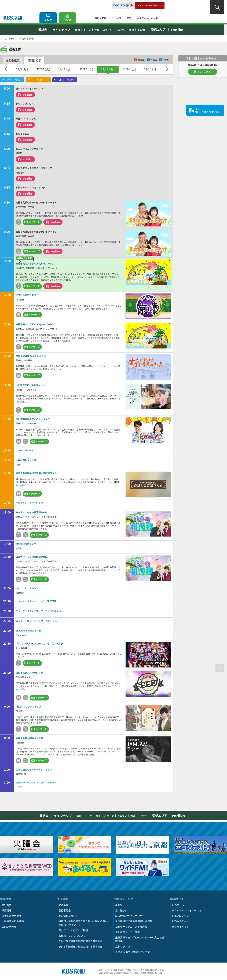Click メッセージ for 「0.1gの誤算」 in 京都
The width and height of the screenshot is (227, 980).
32,663
